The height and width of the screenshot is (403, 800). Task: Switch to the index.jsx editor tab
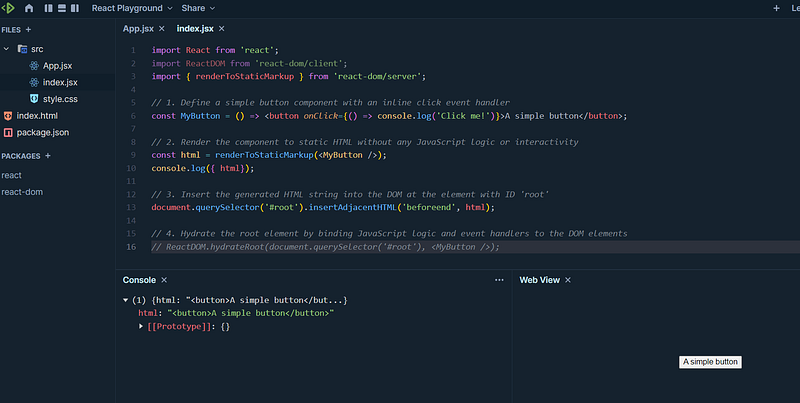195,29
